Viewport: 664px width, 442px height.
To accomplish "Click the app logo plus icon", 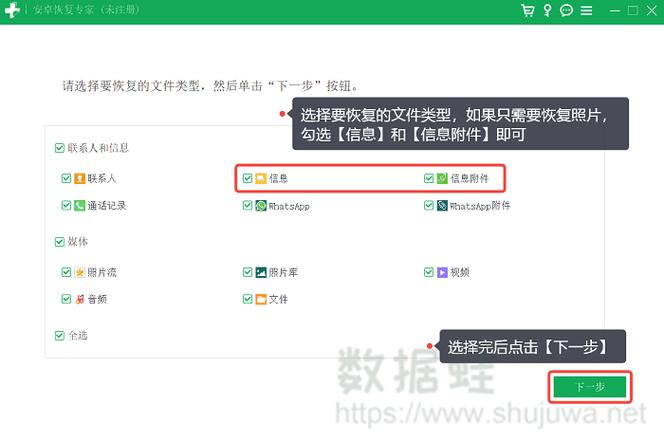I will coord(12,10).
